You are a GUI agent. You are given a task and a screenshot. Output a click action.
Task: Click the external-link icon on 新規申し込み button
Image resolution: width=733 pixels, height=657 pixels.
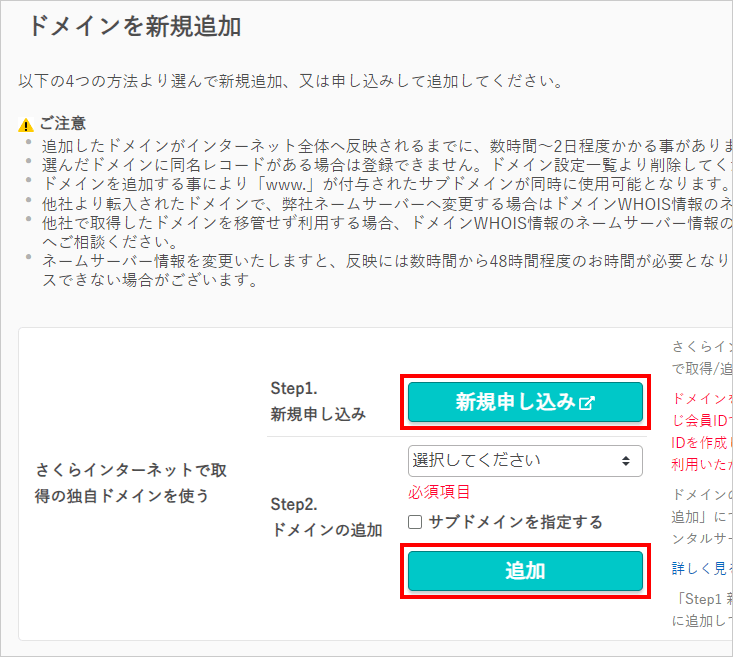point(587,403)
